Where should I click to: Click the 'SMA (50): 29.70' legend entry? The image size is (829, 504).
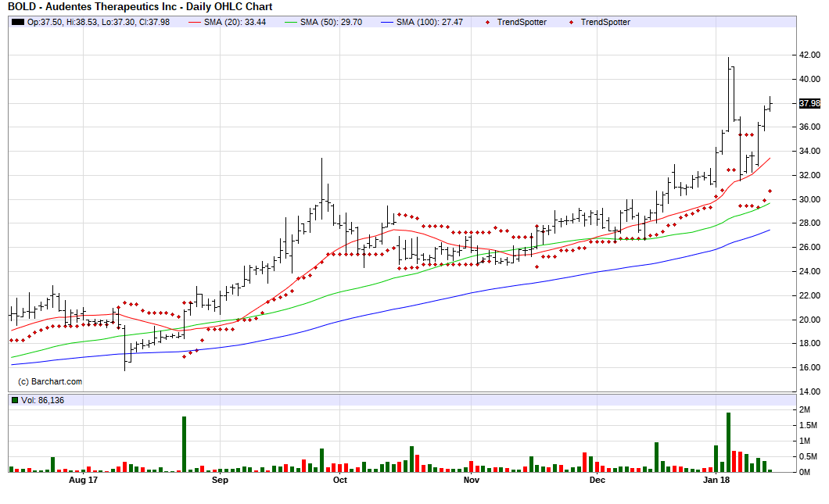(331, 22)
